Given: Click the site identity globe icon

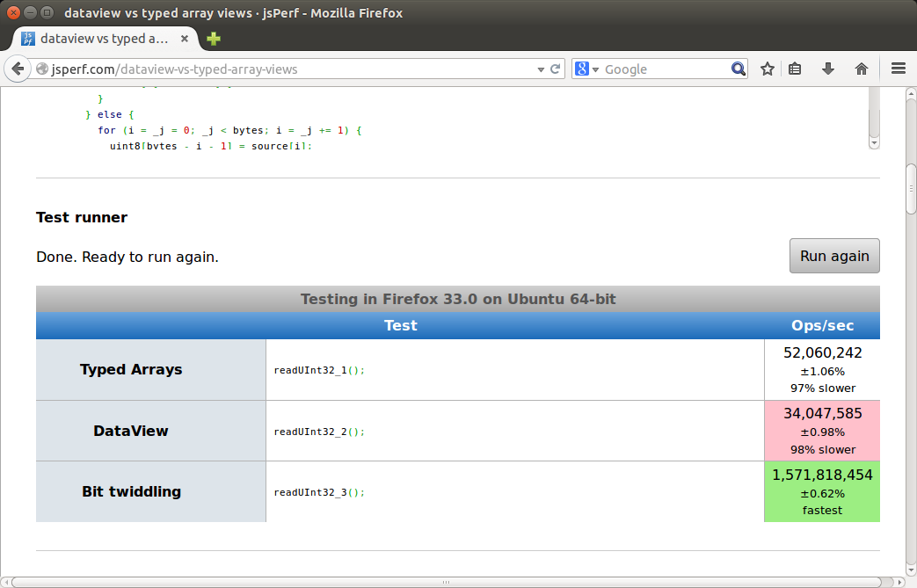Looking at the screenshot, I should (42, 69).
